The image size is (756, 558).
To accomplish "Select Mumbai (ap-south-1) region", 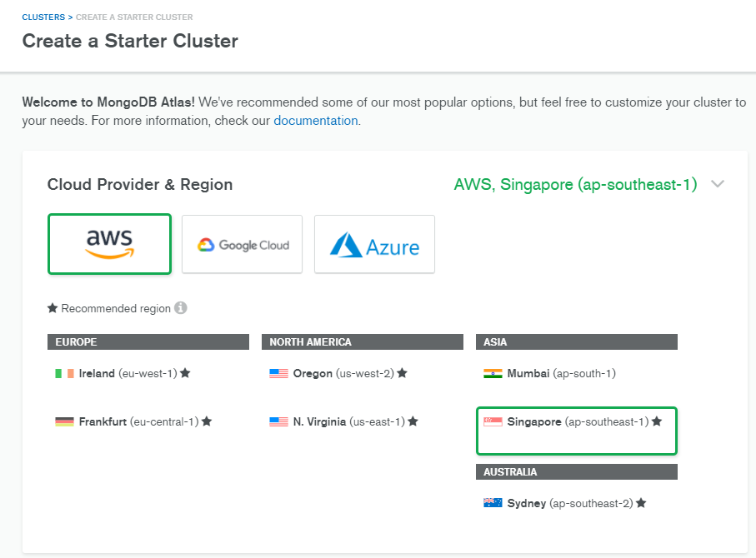I will click(549, 373).
